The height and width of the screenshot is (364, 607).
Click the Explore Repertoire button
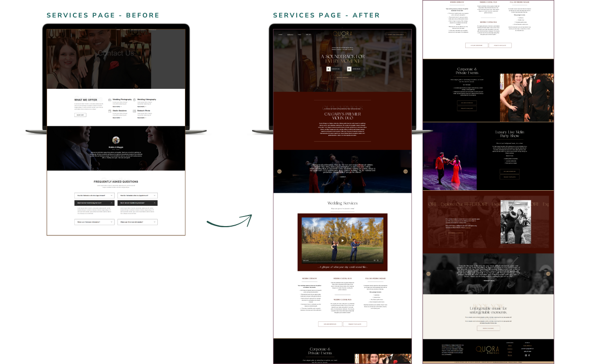click(x=330, y=324)
